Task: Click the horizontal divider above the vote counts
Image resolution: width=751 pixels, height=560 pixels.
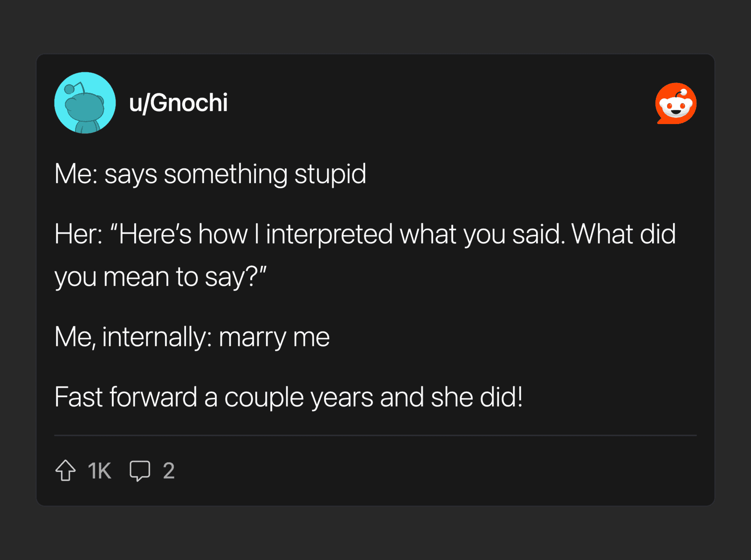Action: click(x=375, y=435)
